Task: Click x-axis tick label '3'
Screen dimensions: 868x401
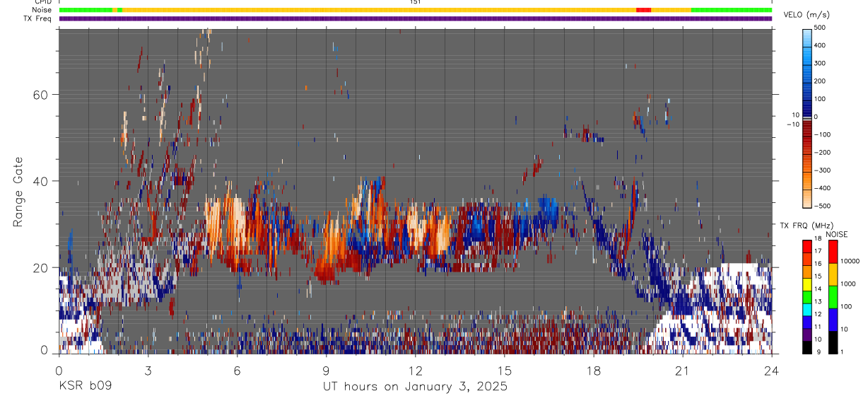Action: coord(148,371)
